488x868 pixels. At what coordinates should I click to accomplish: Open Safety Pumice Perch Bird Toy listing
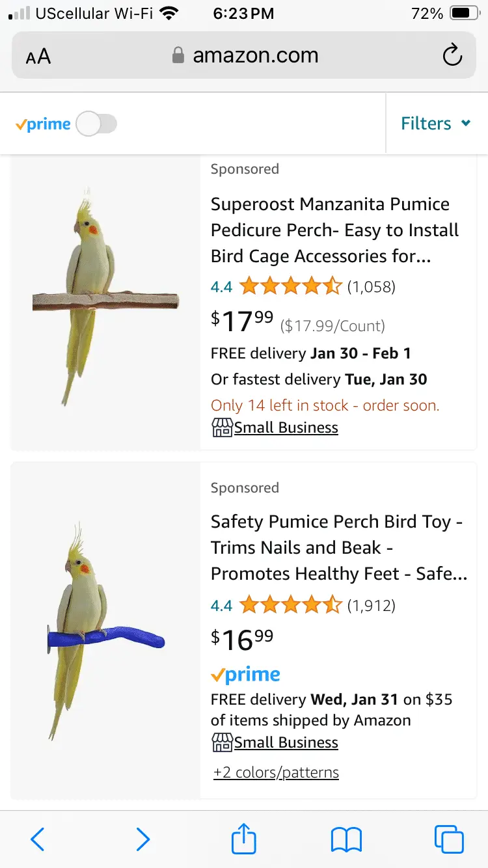[338, 548]
